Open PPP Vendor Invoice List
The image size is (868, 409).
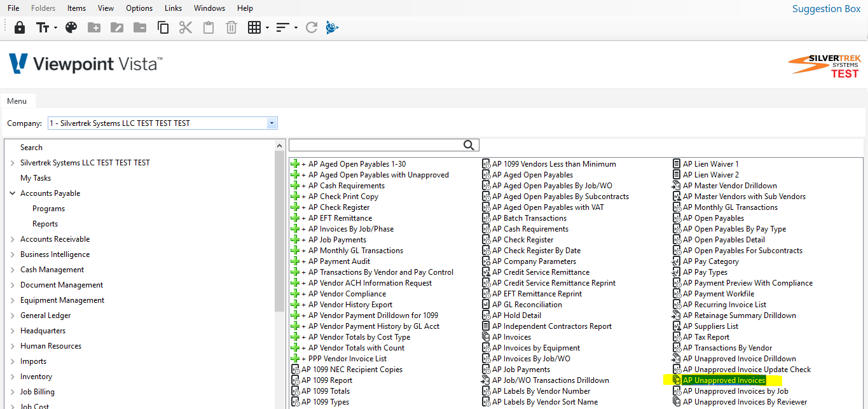pyautogui.click(x=347, y=359)
